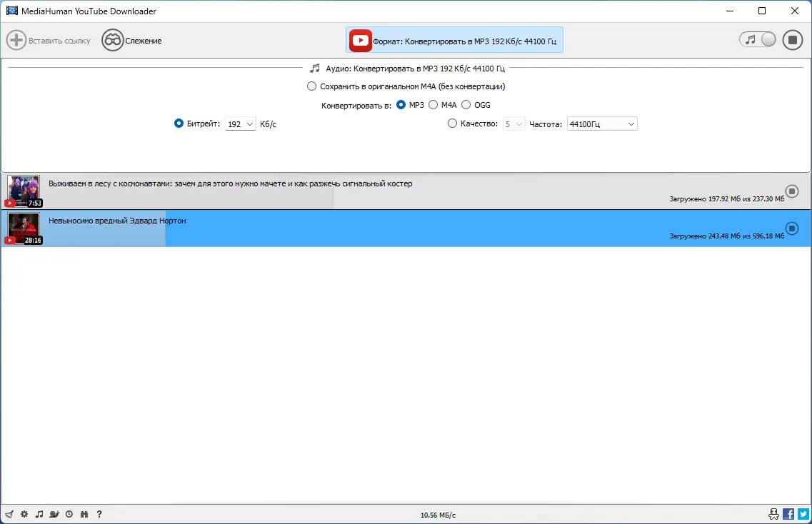Open the Качество value 5 dropdown
Viewport: 812px width, 524px height.
pos(513,124)
